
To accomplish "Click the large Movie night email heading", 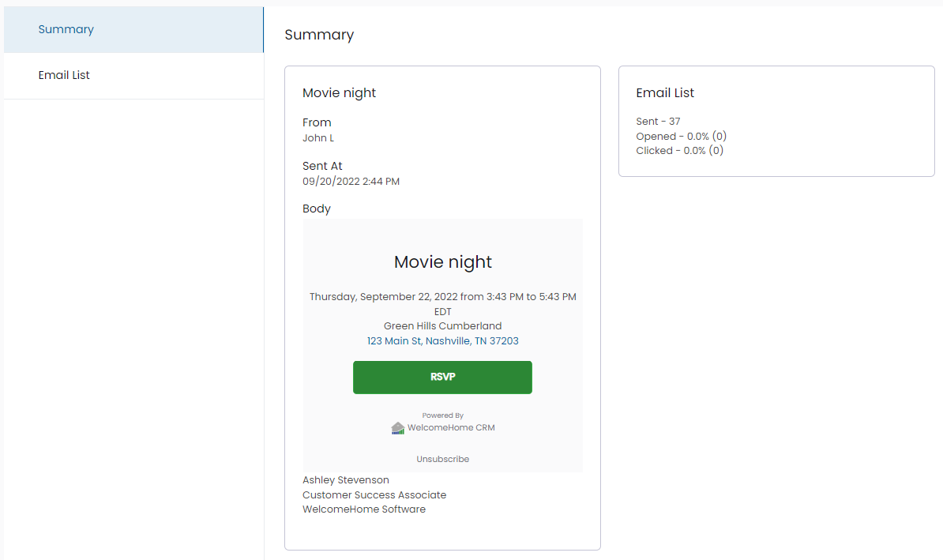I will [x=442, y=261].
